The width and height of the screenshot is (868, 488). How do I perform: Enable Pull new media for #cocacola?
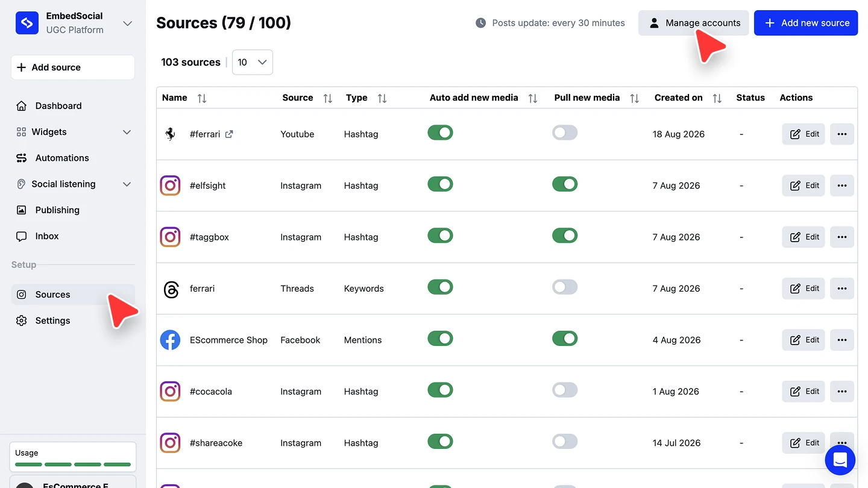(565, 390)
